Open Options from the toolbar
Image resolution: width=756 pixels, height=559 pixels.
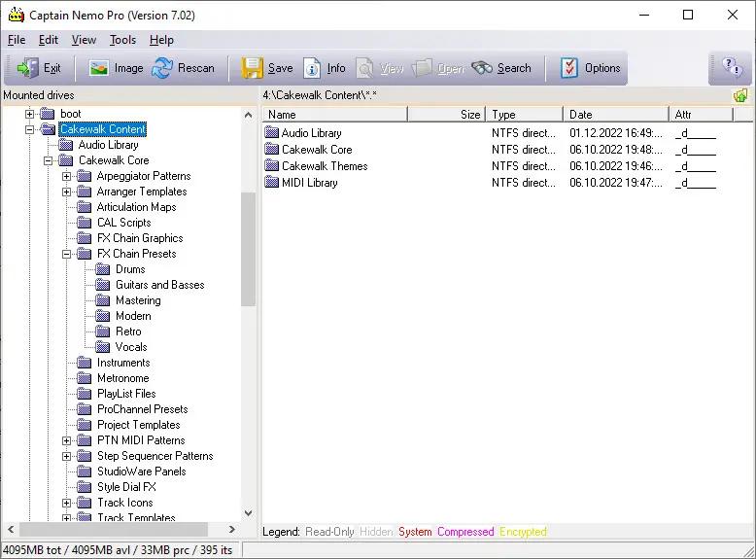click(590, 68)
